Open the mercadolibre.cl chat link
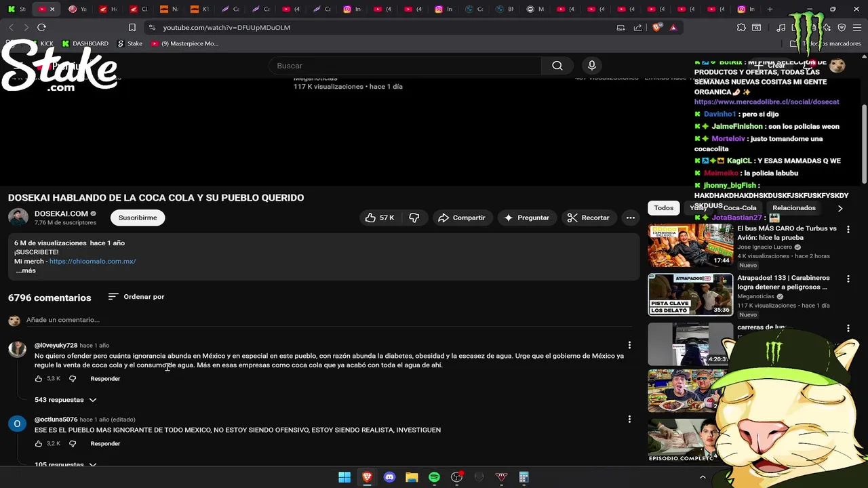This screenshot has height=488, width=868. coord(766,102)
